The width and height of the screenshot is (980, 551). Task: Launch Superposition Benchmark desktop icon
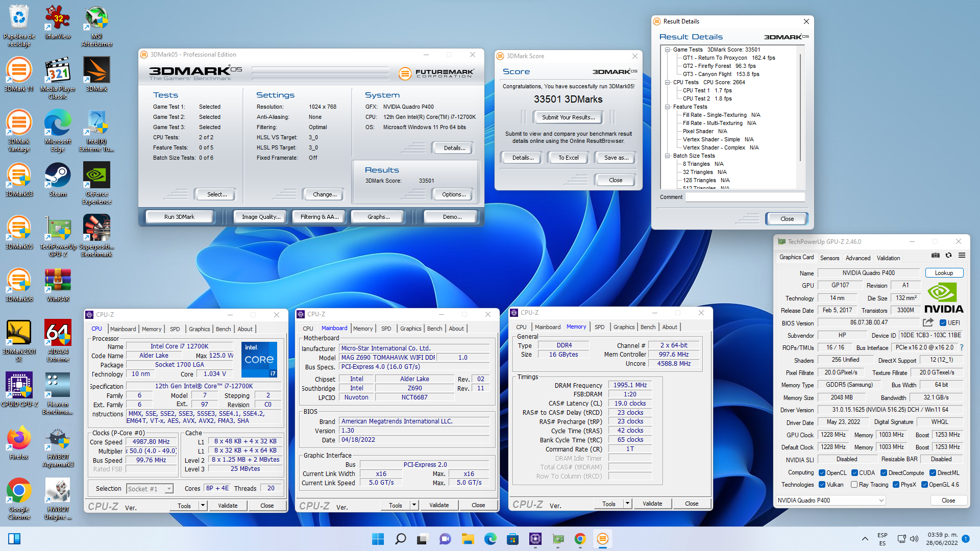96,236
